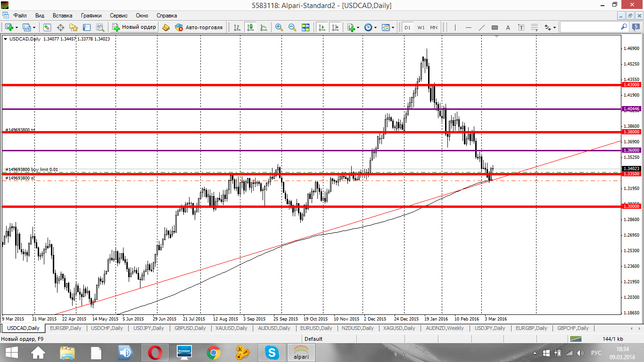Open the Вставка menu
644x362 pixels.
coord(63,16)
